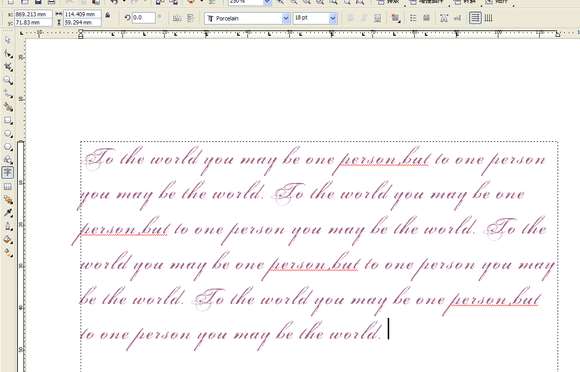Open the 18 pt font size dropdown
This screenshot has width=580, height=372.
pyautogui.click(x=333, y=18)
